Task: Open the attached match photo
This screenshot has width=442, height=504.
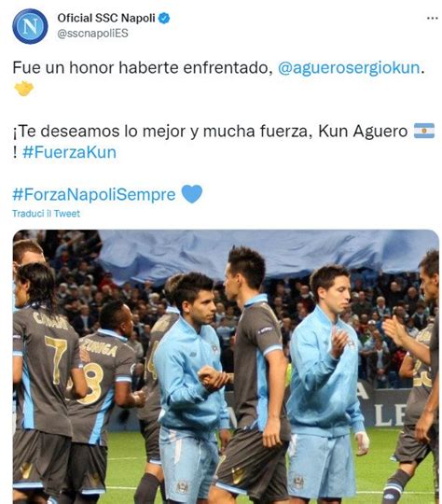Action: (x=226, y=367)
